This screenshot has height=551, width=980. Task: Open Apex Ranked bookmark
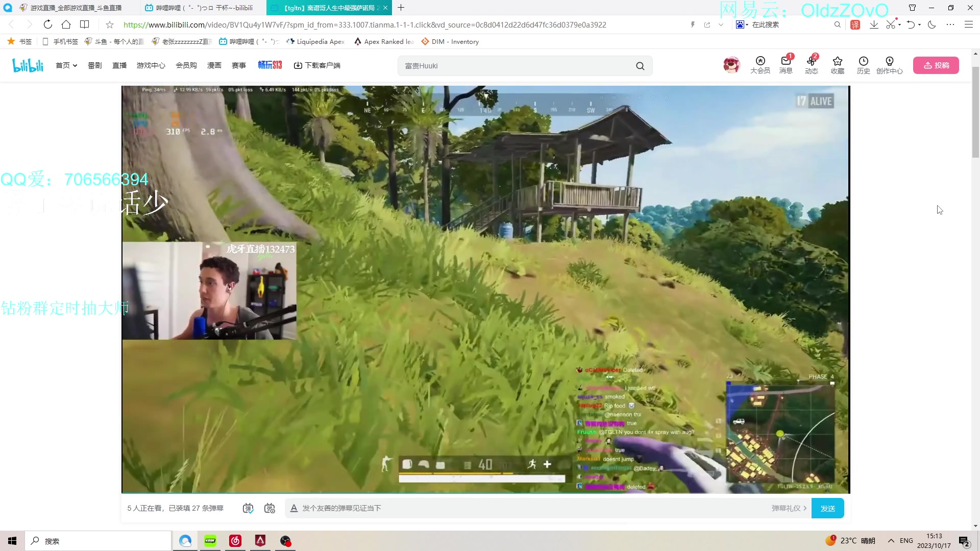click(x=384, y=42)
